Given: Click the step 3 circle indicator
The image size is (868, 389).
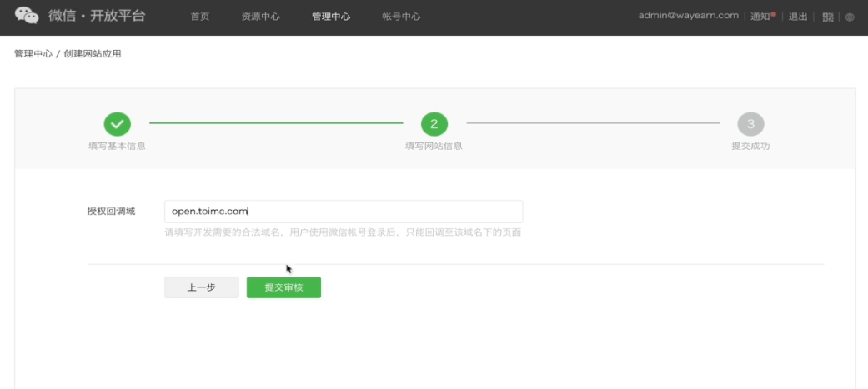Looking at the screenshot, I should point(750,124).
